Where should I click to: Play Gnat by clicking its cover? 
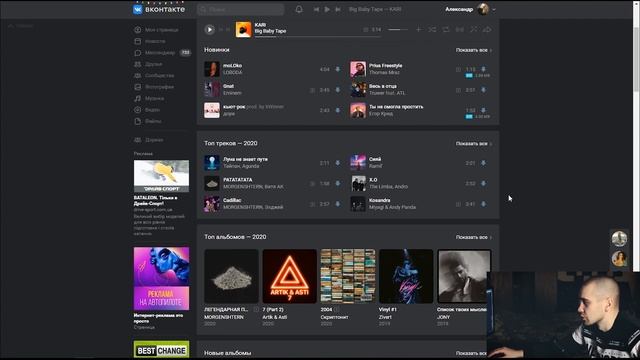tap(212, 89)
